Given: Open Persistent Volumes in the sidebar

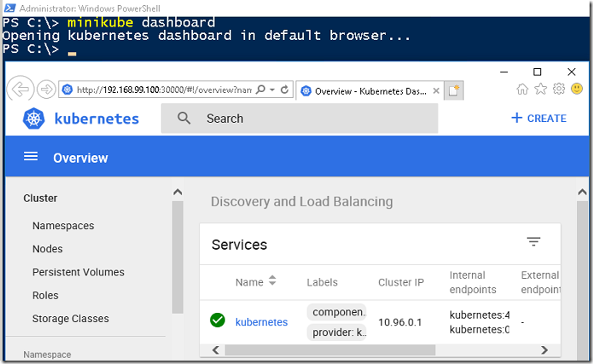Looking at the screenshot, I should point(78,272).
